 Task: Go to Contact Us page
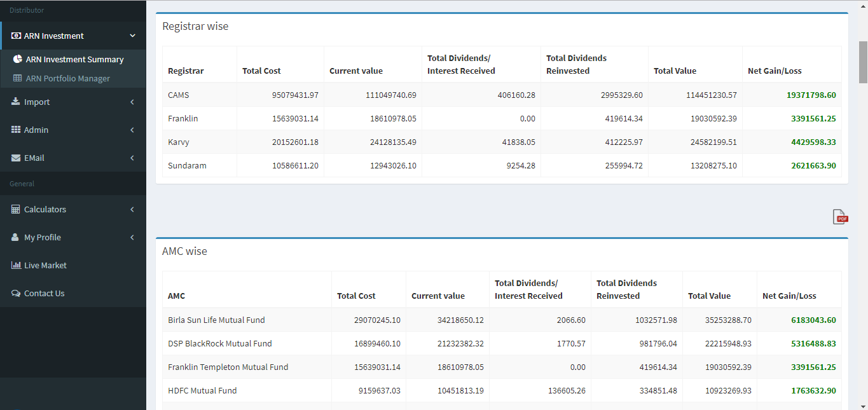coord(44,293)
